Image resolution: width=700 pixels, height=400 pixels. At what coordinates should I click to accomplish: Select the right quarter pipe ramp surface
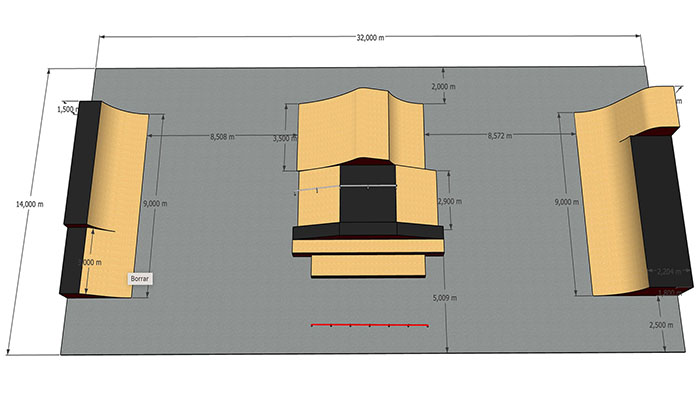tap(605, 200)
